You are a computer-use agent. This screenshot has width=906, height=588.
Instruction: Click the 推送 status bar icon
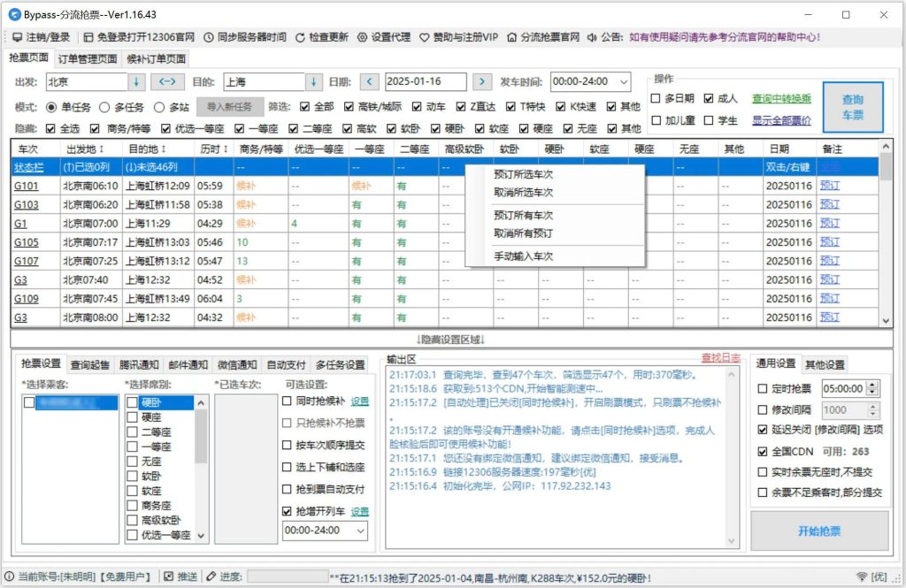pyautogui.click(x=169, y=576)
